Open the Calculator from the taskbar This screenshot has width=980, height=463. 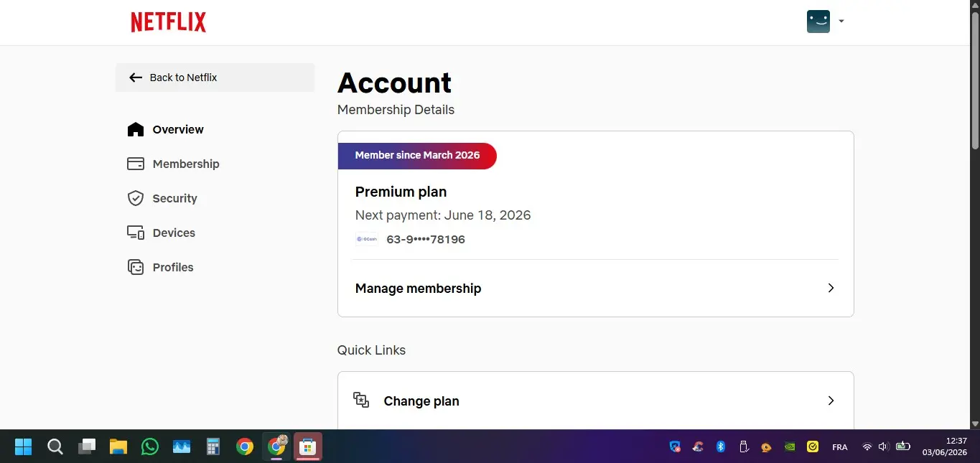[213, 446]
